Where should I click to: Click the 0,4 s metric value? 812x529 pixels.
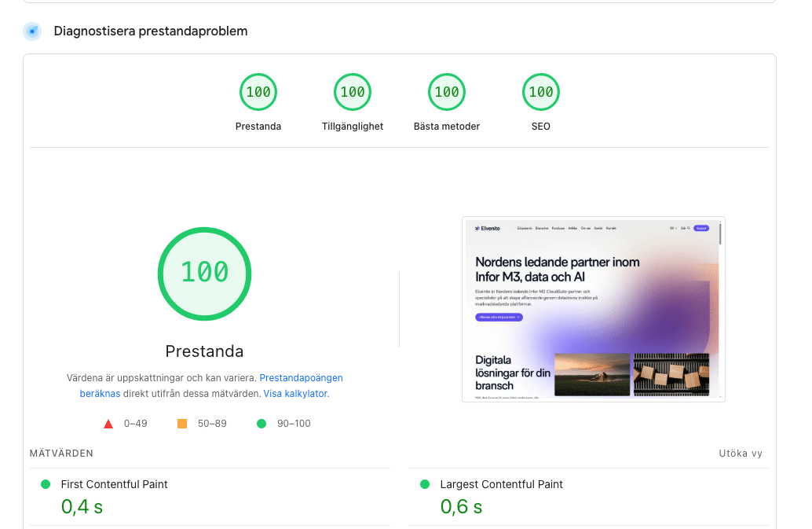tap(82, 507)
